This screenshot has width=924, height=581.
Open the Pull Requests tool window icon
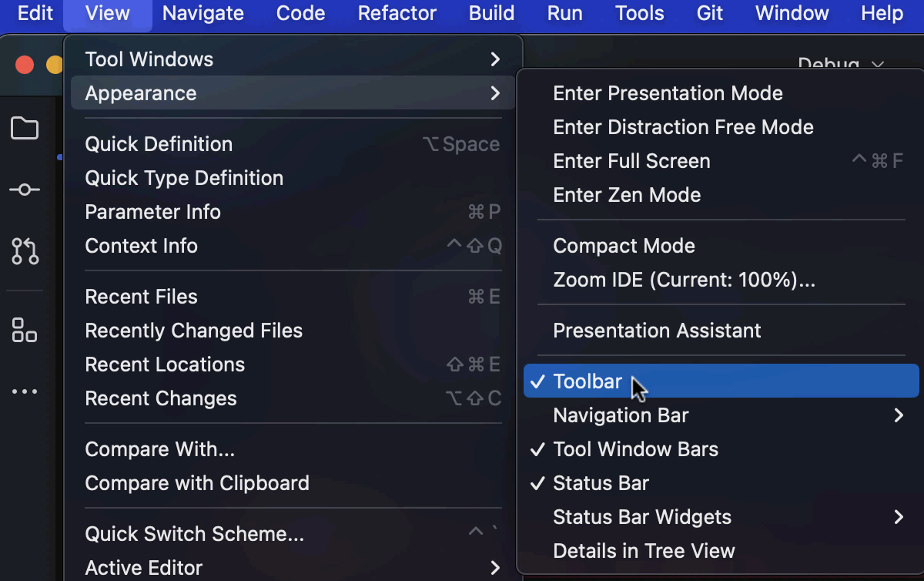click(25, 251)
